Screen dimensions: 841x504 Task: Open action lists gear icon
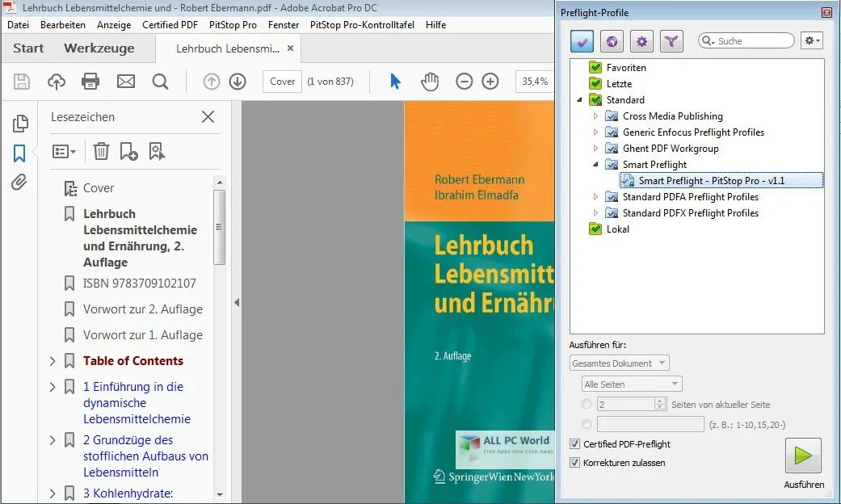pyautogui.click(x=642, y=40)
